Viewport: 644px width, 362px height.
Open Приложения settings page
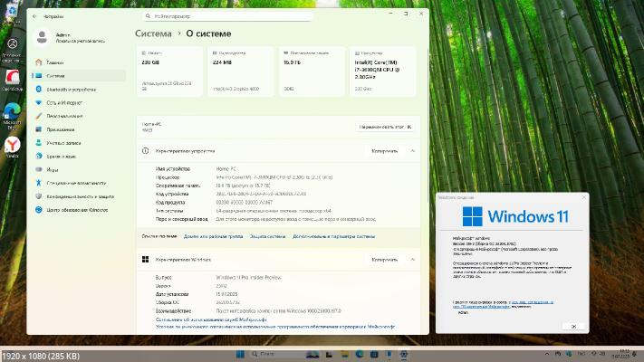pyautogui.click(x=78, y=129)
